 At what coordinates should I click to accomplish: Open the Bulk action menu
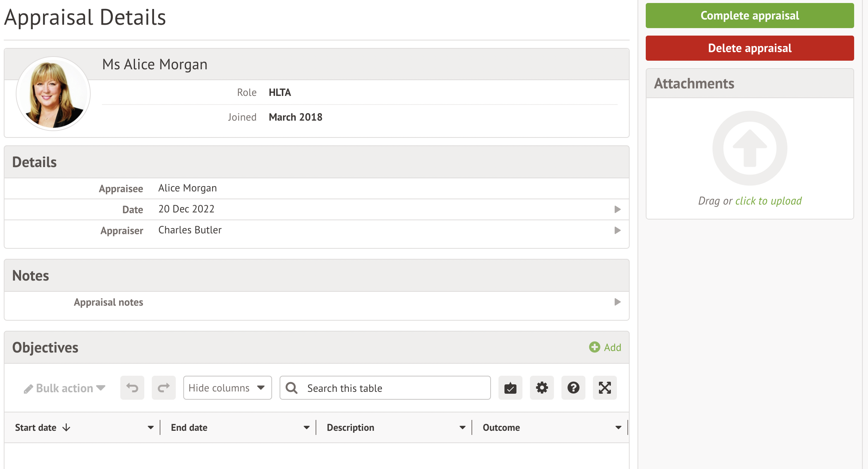(x=64, y=388)
